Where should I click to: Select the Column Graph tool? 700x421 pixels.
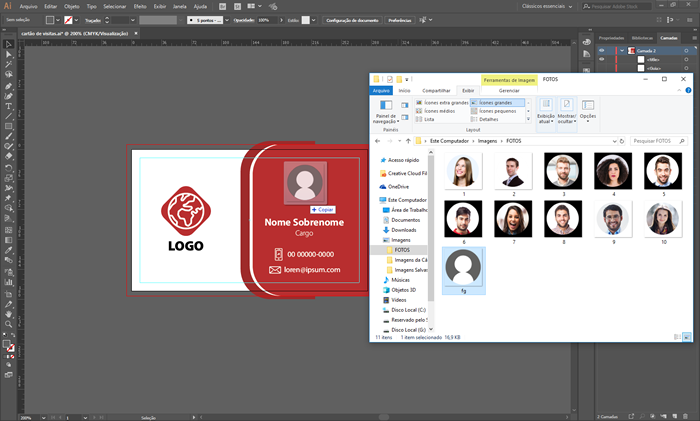(x=8, y=282)
